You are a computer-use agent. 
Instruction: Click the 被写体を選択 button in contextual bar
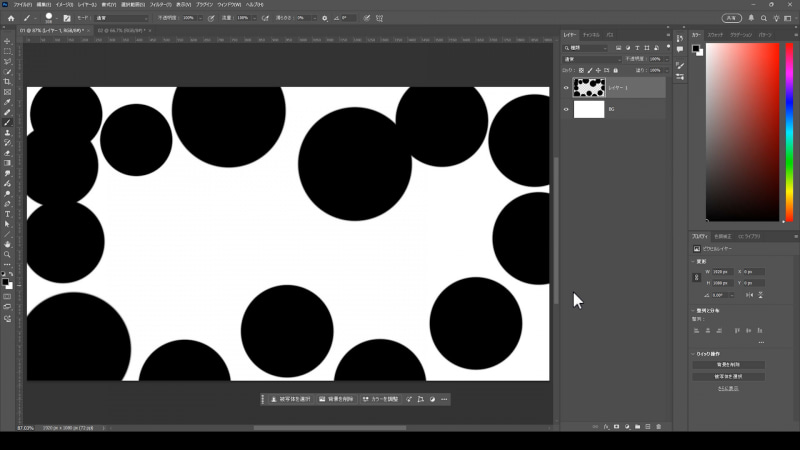point(291,399)
